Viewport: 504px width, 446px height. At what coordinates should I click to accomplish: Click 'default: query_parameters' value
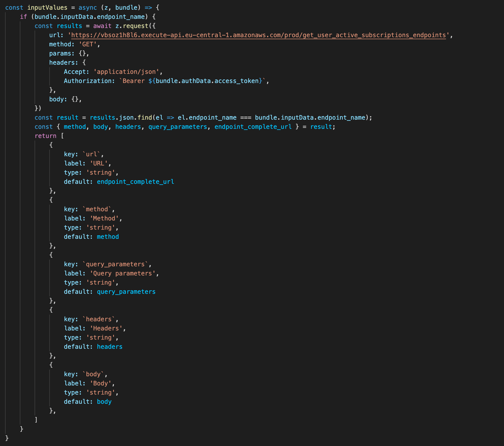point(126,292)
